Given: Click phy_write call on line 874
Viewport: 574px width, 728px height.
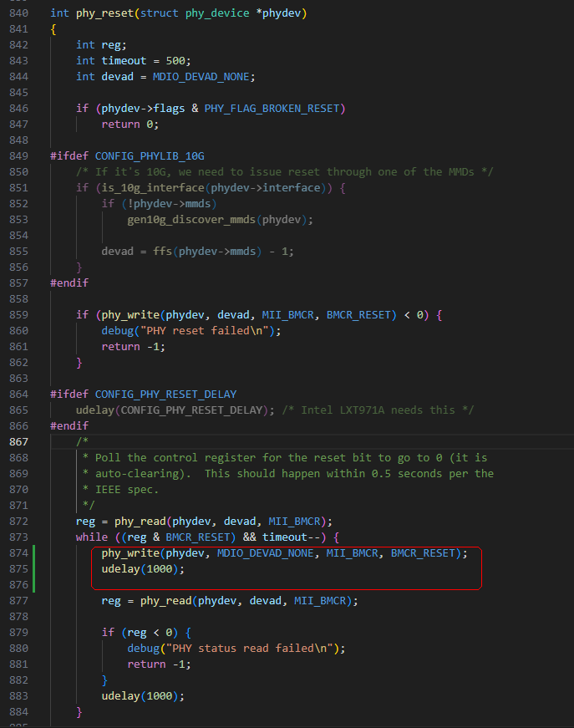Looking at the screenshot, I should pyautogui.click(x=130, y=553).
